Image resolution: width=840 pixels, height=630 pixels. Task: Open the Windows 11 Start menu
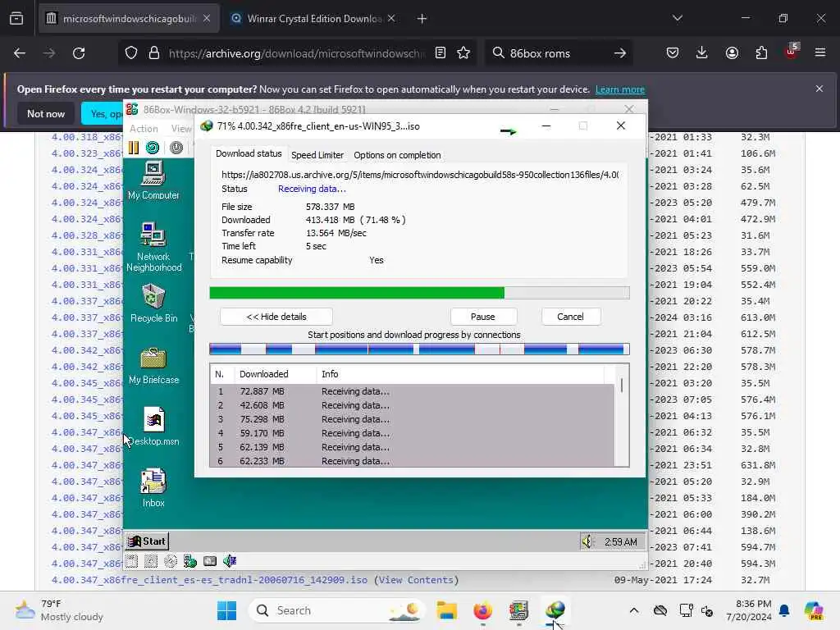click(x=226, y=610)
